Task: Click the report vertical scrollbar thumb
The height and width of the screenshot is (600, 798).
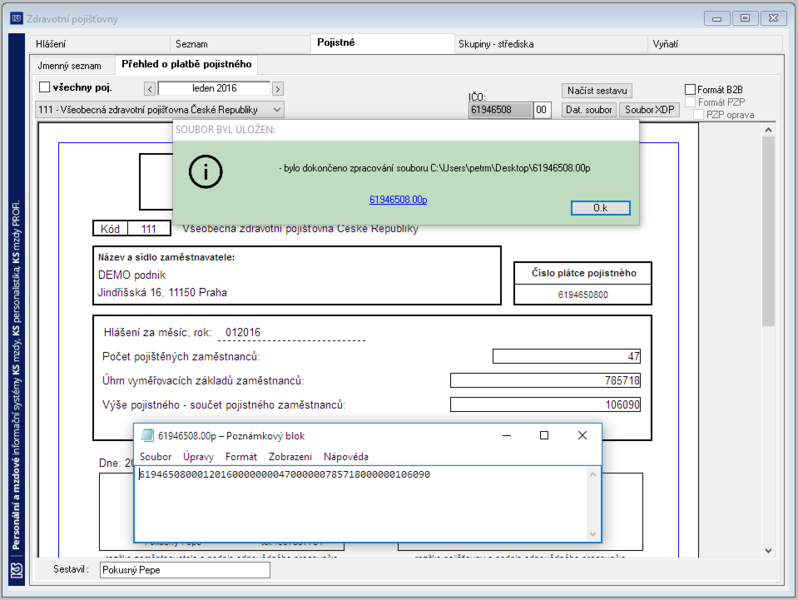Action: 768,232
